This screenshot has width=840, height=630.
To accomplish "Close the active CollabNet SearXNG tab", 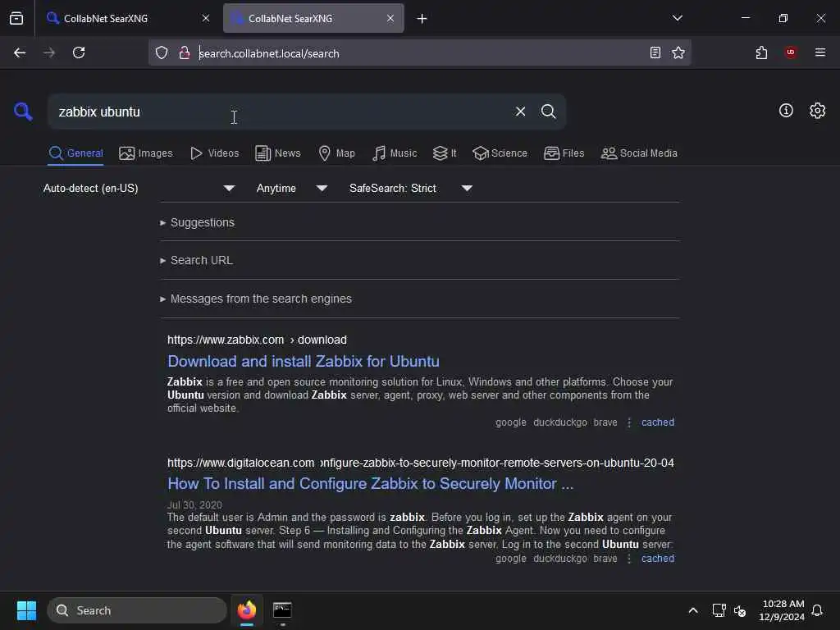I will (390, 18).
